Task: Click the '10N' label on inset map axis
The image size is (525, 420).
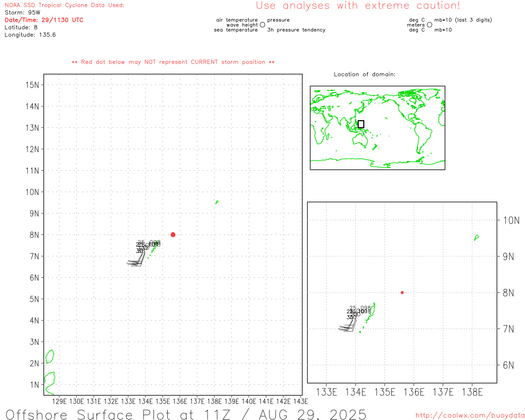Action: tap(511, 220)
